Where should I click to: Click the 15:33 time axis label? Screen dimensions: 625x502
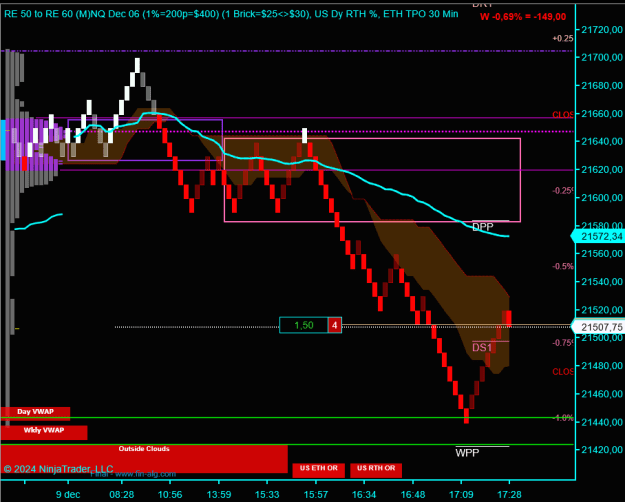tap(267, 495)
